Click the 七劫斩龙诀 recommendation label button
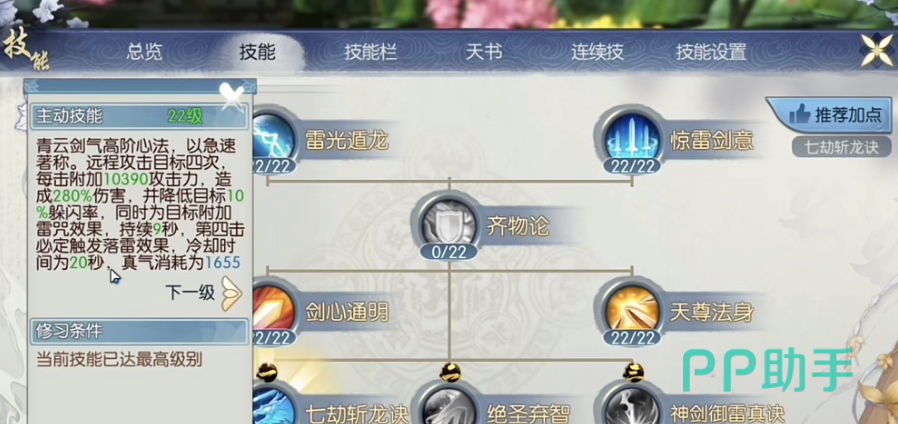Image resolution: width=898 pixels, height=424 pixels. pyautogui.click(x=841, y=147)
